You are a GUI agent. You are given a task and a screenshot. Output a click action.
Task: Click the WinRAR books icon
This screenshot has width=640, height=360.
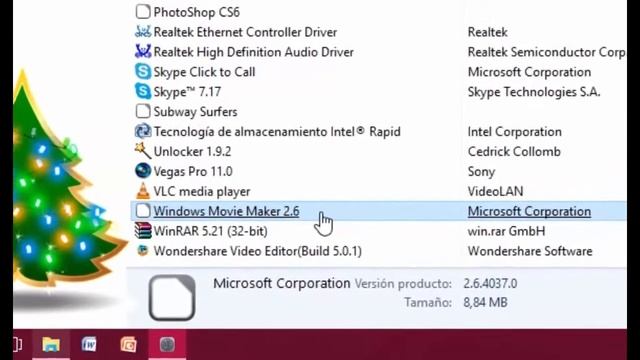tap(143, 231)
